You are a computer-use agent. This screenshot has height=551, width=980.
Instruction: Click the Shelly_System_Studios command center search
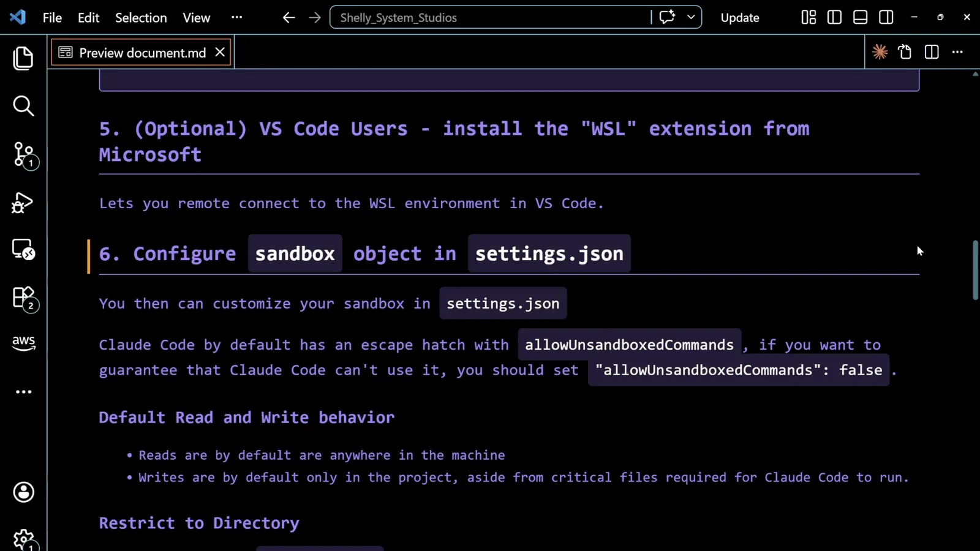point(490,18)
